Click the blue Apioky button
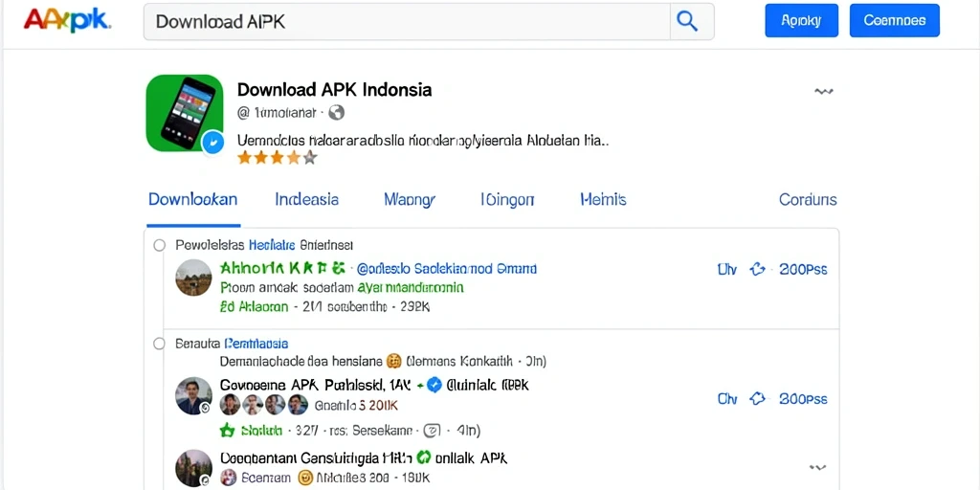Screen dimensions: 980x490 coord(801,21)
